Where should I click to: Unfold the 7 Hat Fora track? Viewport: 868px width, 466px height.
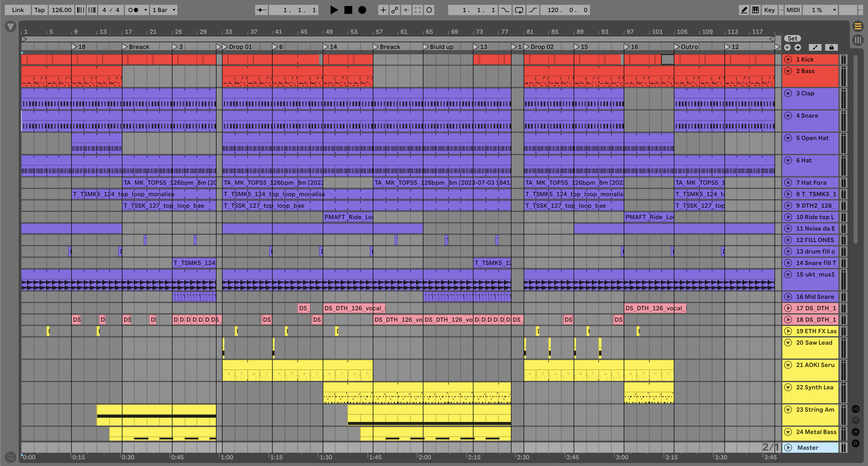[788, 183]
